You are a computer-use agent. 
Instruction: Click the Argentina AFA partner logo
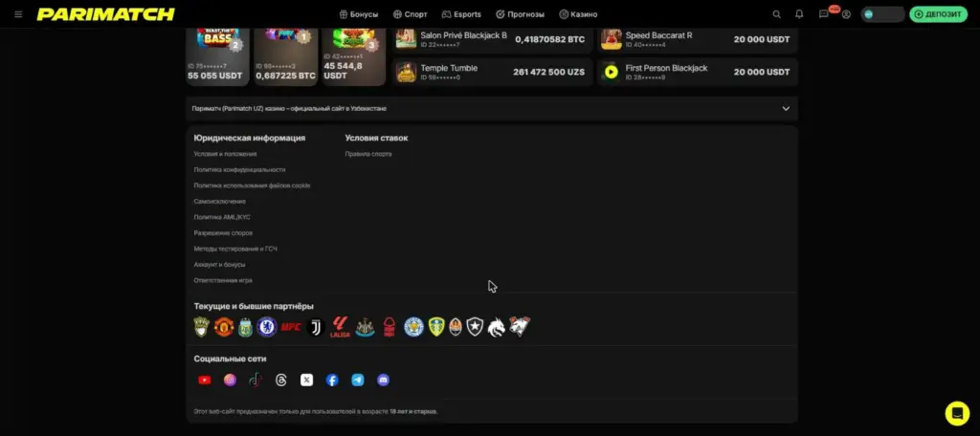246,327
